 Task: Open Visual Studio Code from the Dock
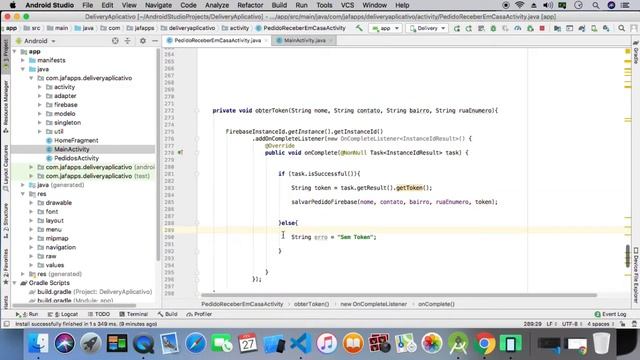301,343
